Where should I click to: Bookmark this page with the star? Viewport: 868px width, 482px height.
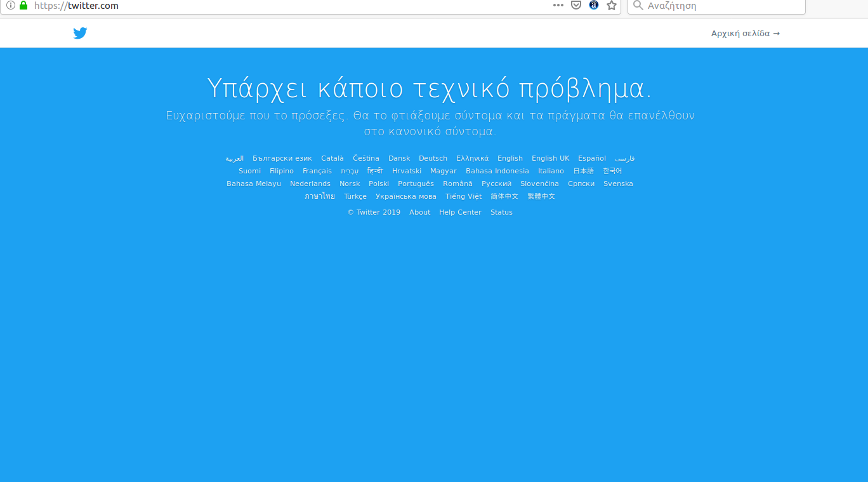coord(612,6)
